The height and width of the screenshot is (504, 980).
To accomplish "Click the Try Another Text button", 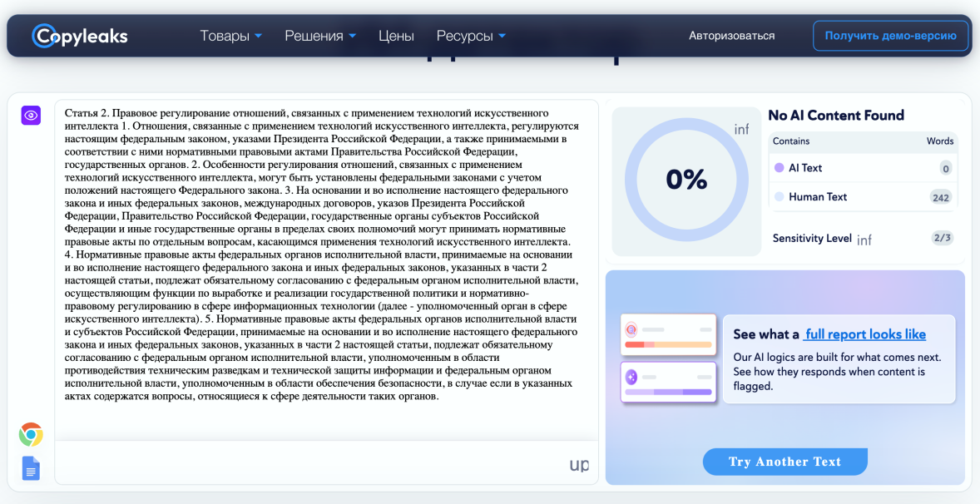I will pyautogui.click(x=785, y=462).
